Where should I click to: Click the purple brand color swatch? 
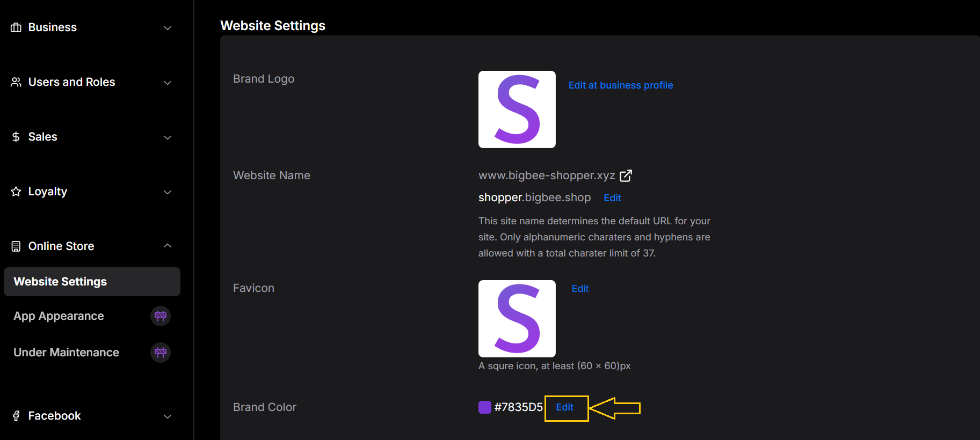[485, 407]
